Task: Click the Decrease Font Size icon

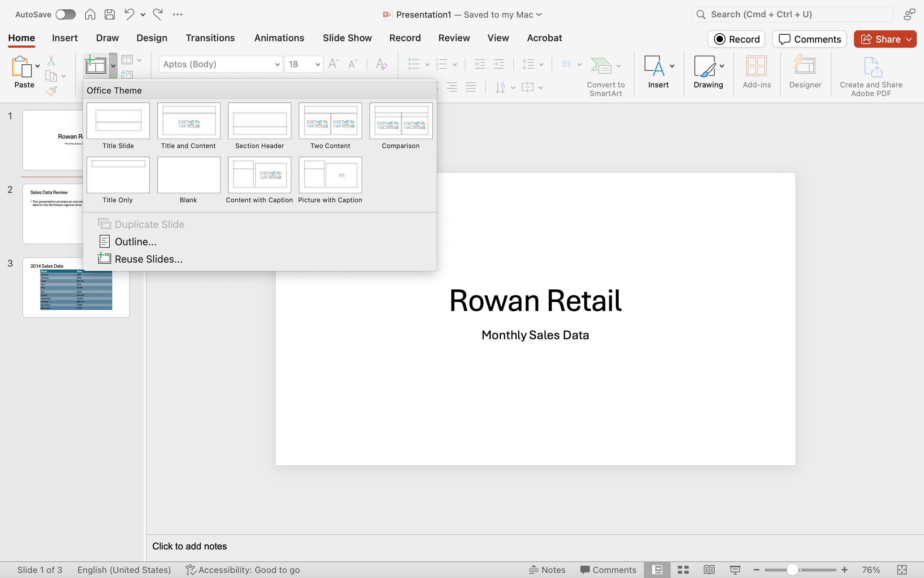Action: [x=353, y=64]
